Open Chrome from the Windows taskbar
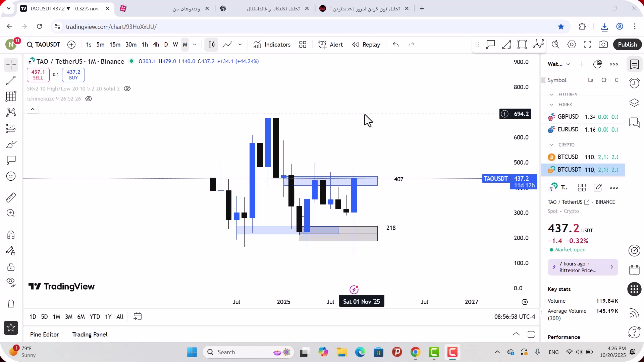This screenshot has height=362, width=644. pyautogui.click(x=415, y=352)
